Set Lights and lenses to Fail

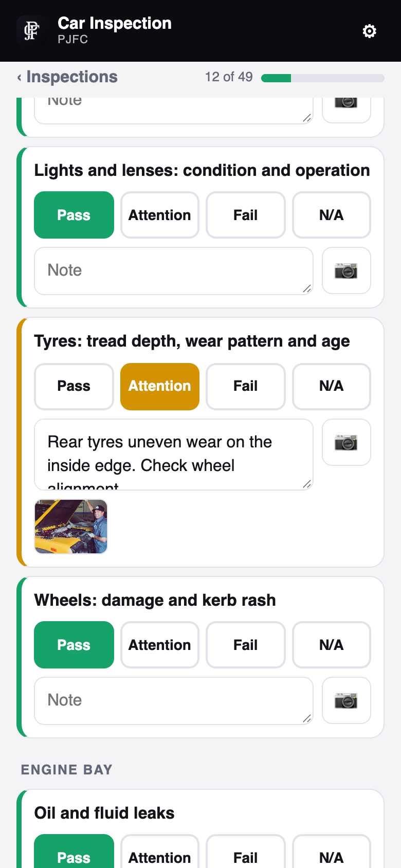coord(246,215)
